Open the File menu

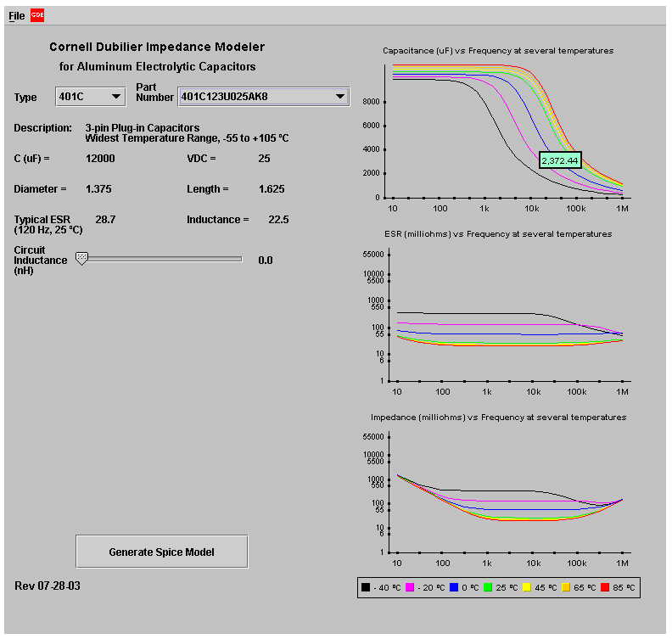click(17, 16)
